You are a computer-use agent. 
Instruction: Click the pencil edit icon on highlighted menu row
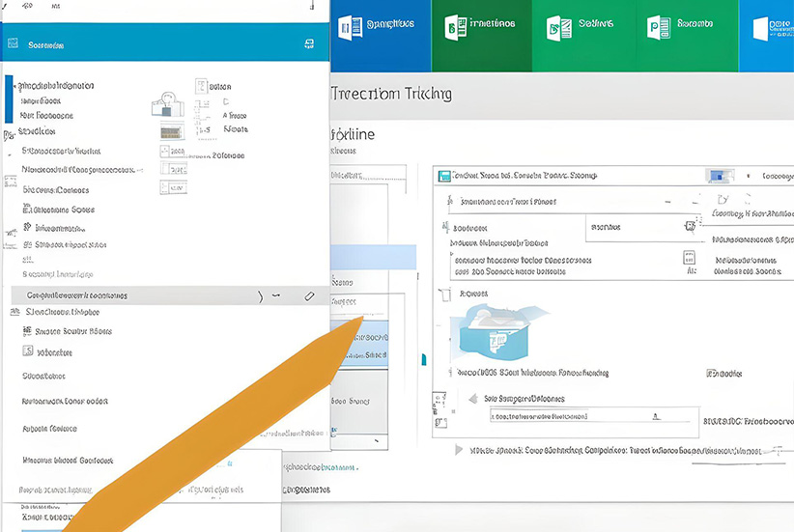click(x=309, y=295)
